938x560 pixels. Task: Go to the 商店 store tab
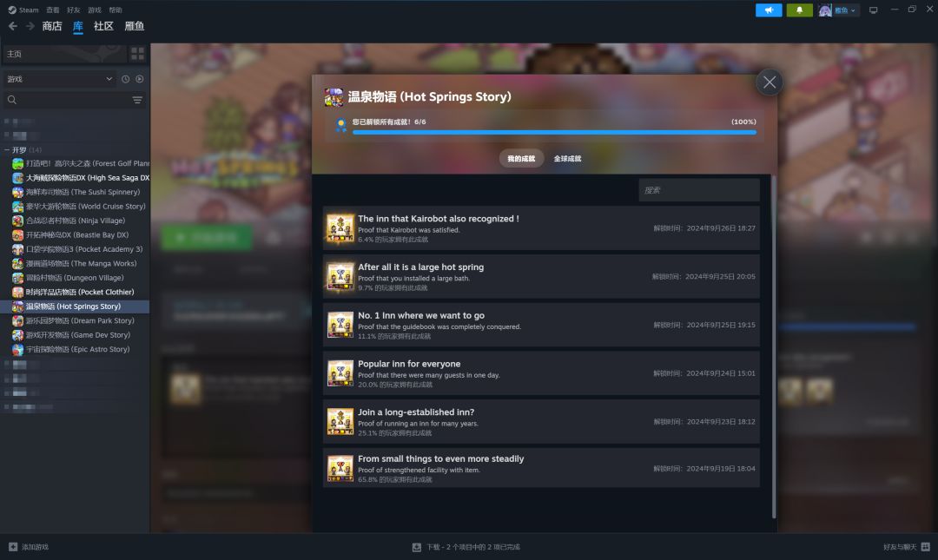[x=52, y=26]
